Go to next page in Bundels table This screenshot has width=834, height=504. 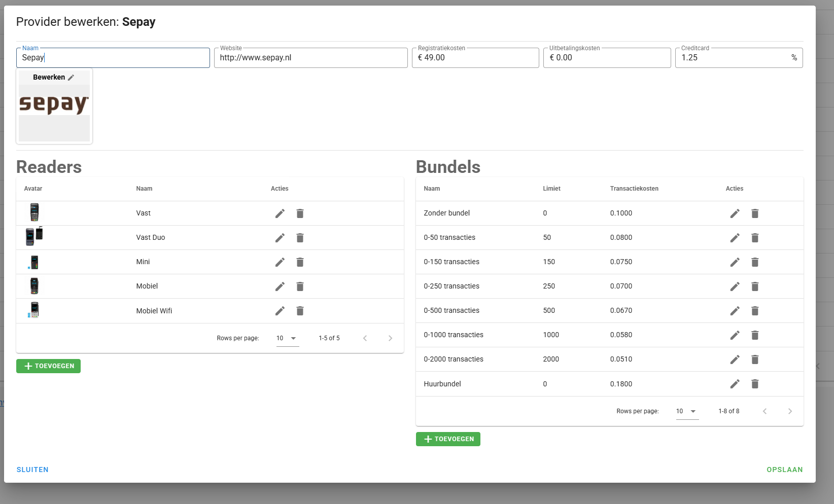tap(790, 411)
